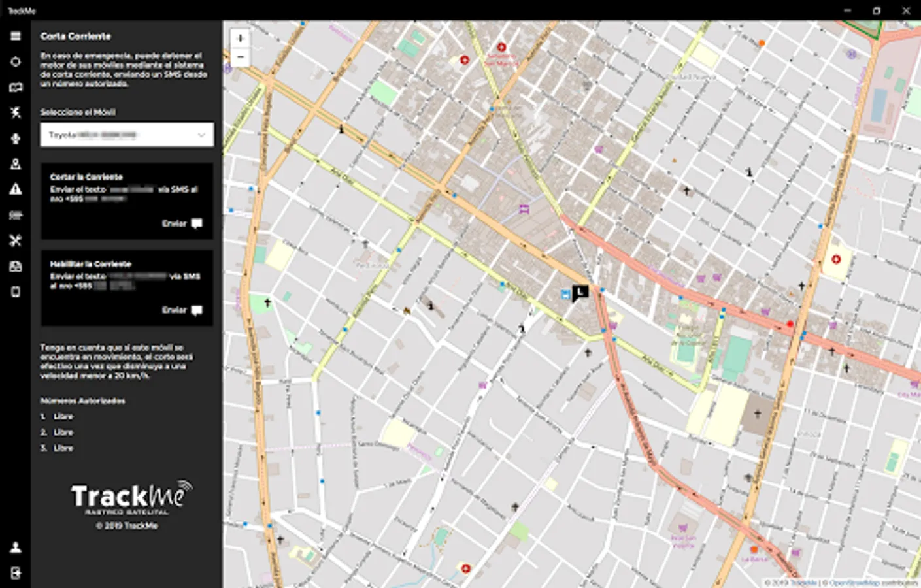The width and height of the screenshot is (921, 588).
Task: Click the save disk sidebar icon
Action: 16,267
